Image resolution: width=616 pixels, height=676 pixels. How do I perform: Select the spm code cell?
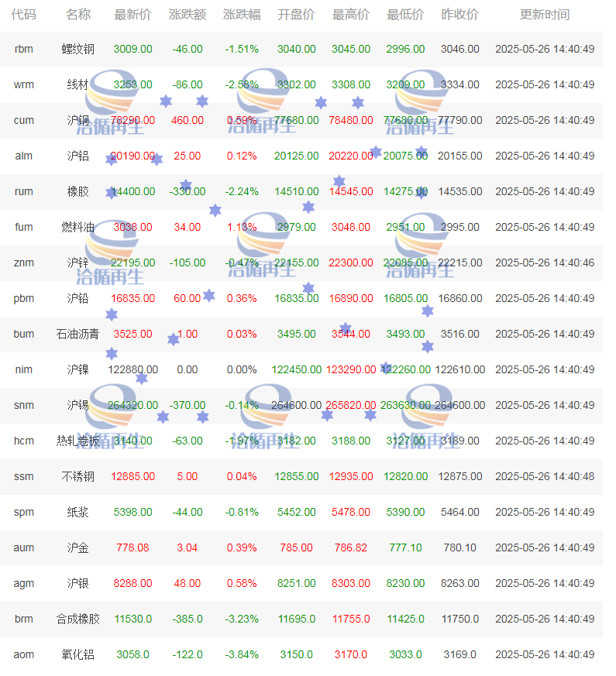[24, 512]
